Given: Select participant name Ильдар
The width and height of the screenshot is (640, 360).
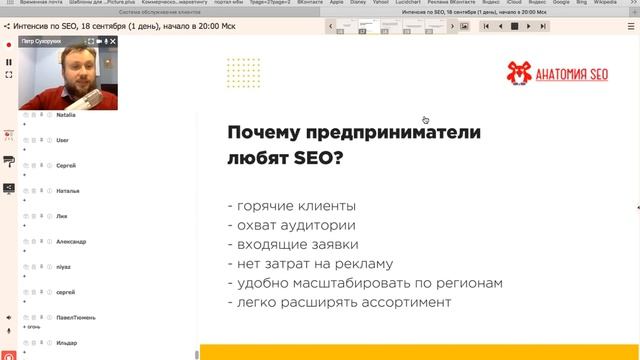Looking at the screenshot, I should (67, 343).
